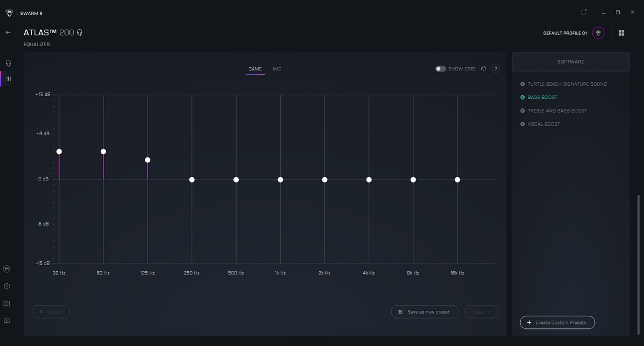Click the reset equalizer icon
The width and height of the screenshot is (644, 346).
483,69
